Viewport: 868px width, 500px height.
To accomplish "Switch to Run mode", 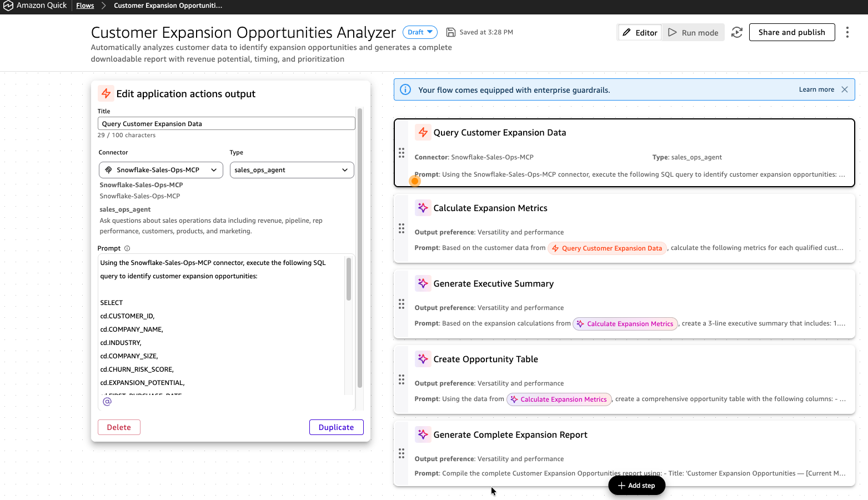I will coord(693,33).
